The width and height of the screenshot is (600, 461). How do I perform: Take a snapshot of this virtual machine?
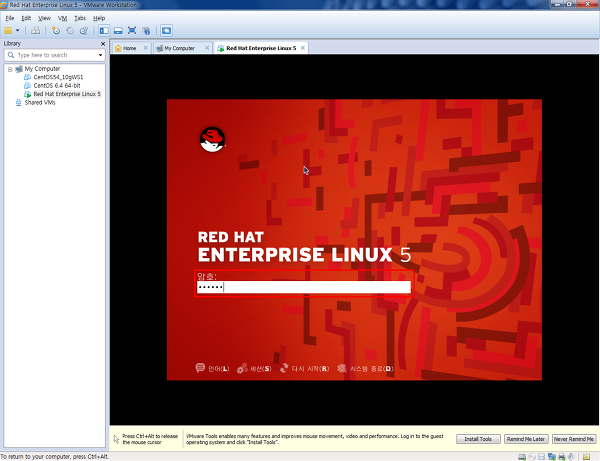point(56,31)
